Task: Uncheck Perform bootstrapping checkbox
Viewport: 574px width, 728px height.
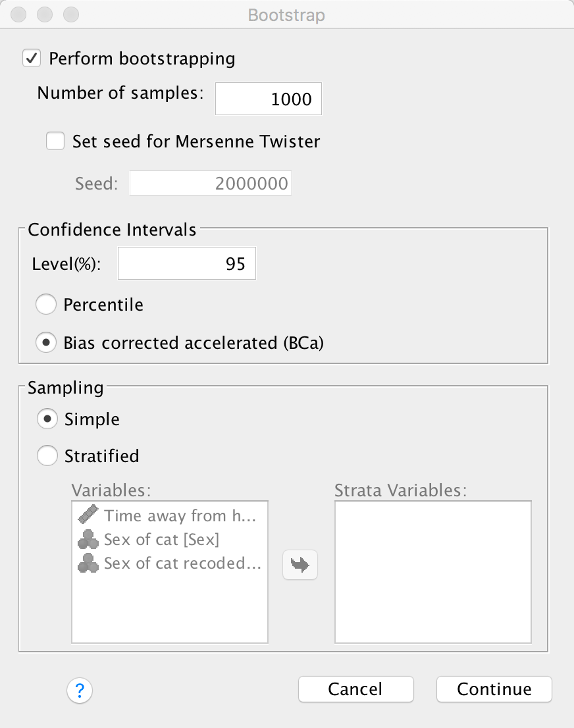Action: 32,59
